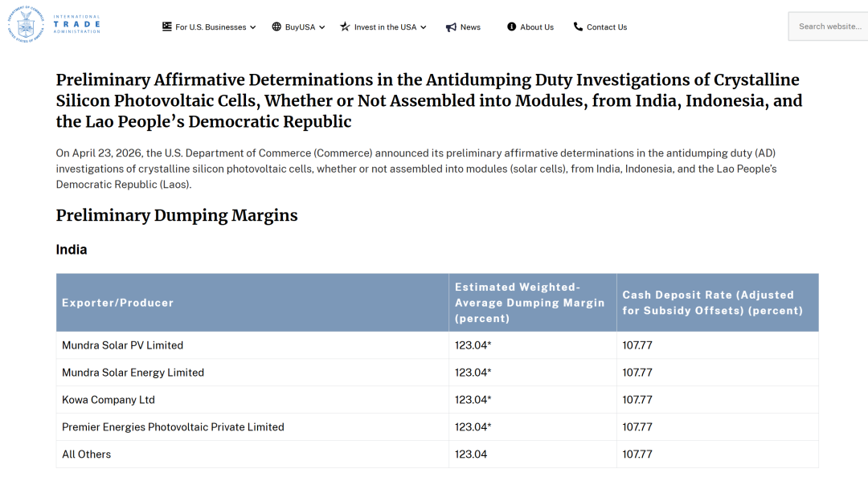Click the info icon beside About Us

point(511,26)
